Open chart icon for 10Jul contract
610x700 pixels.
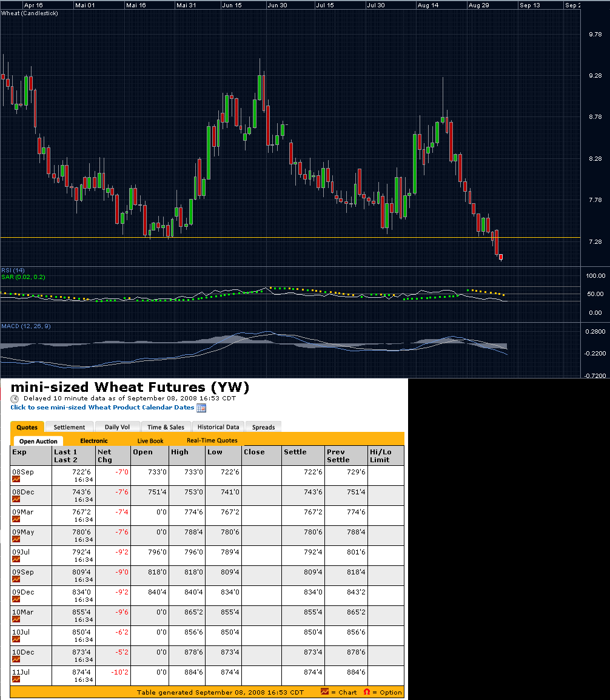click(16, 639)
